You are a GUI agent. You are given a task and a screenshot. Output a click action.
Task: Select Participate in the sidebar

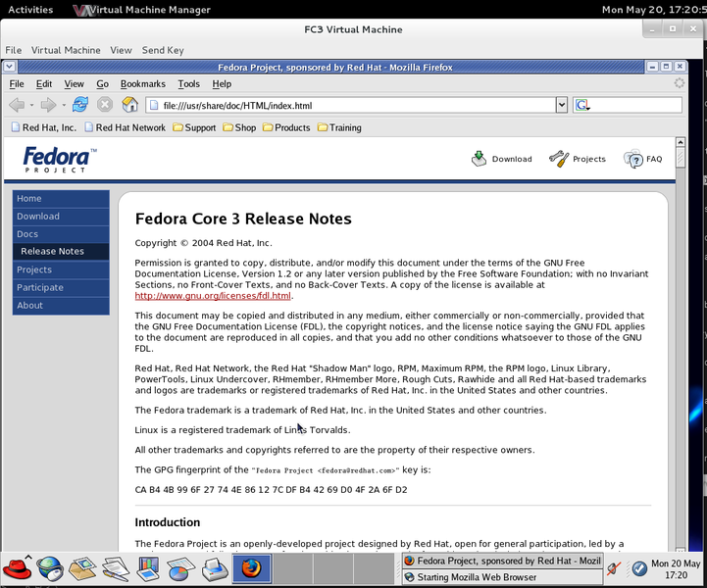pos(40,287)
